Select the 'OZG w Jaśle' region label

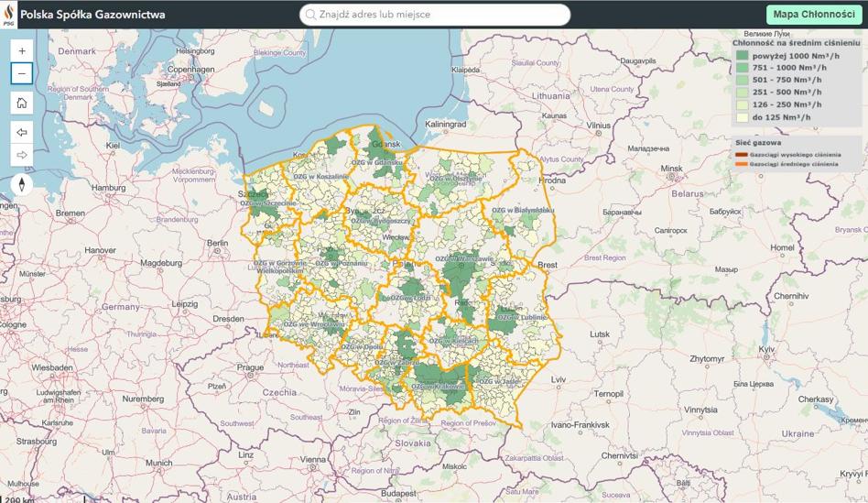499,382
